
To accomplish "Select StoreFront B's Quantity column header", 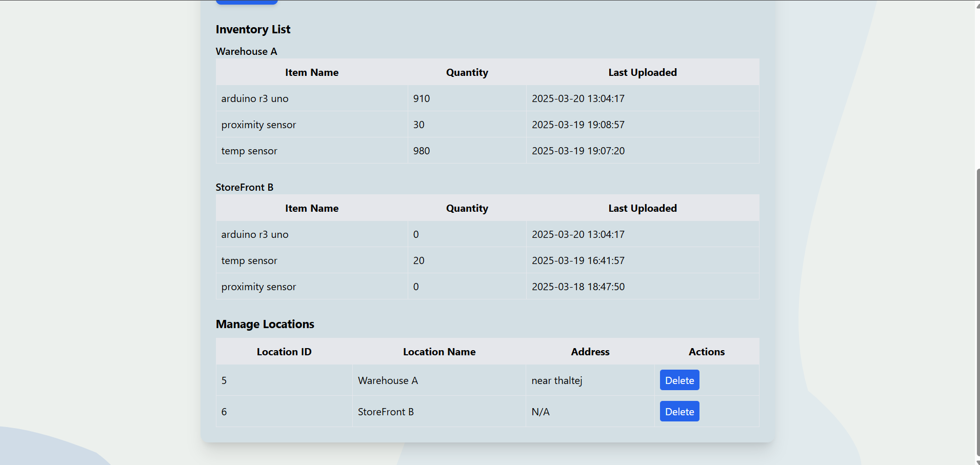I will click(467, 208).
